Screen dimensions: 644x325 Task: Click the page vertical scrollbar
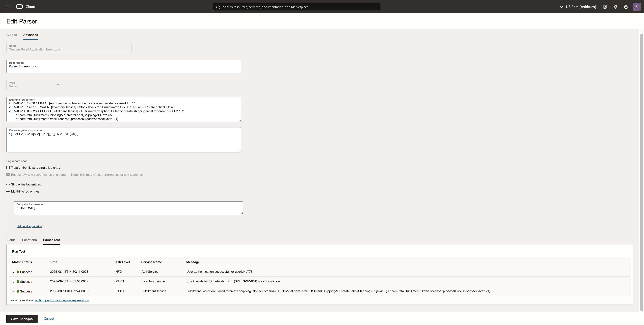point(641,173)
